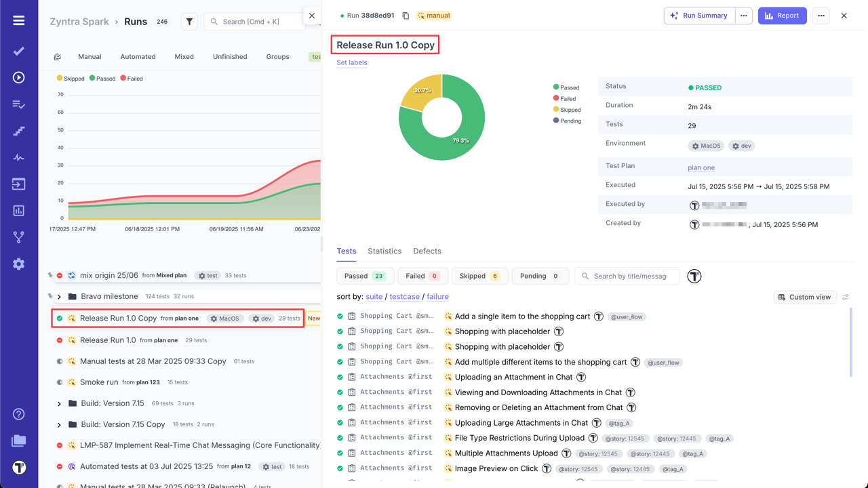Click the Set labels link
Image resolution: width=868 pixels, height=488 pixels.
click(x=351, y=62)
